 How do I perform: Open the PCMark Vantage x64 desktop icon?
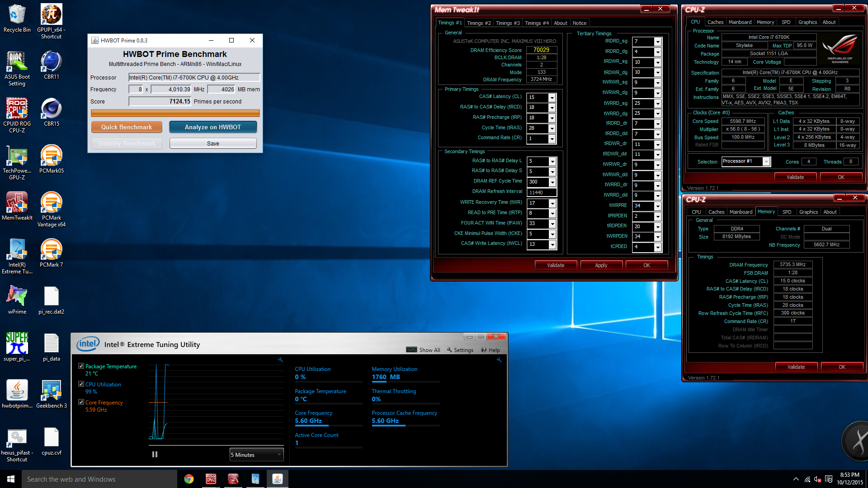tap(51, 209)
